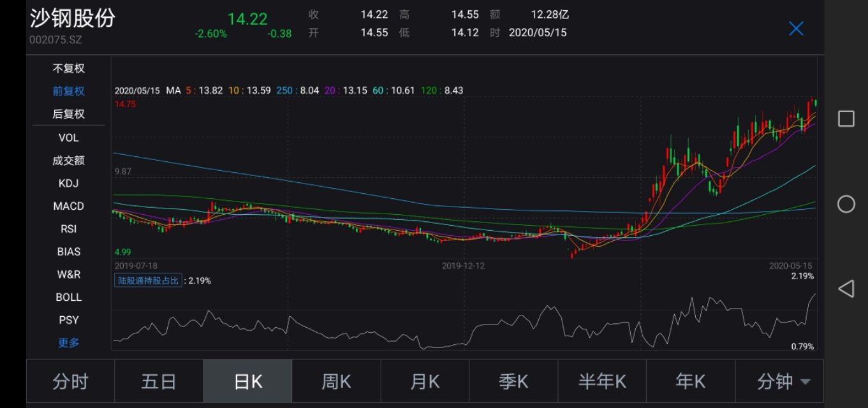This screenshot has height=408, width=868.
Task: Tap the 2019-12-12 mid date label
Action: (x=463, y=265)
